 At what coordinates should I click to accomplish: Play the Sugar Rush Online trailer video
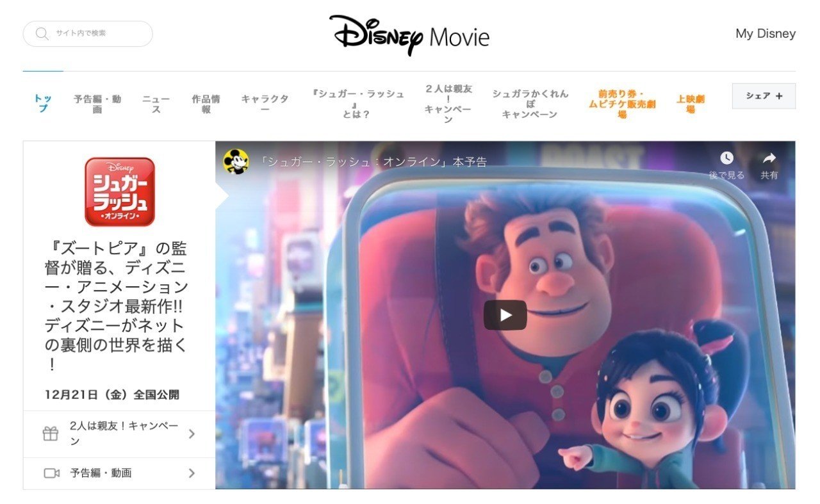pyautogui.click(x=505, y=314)
